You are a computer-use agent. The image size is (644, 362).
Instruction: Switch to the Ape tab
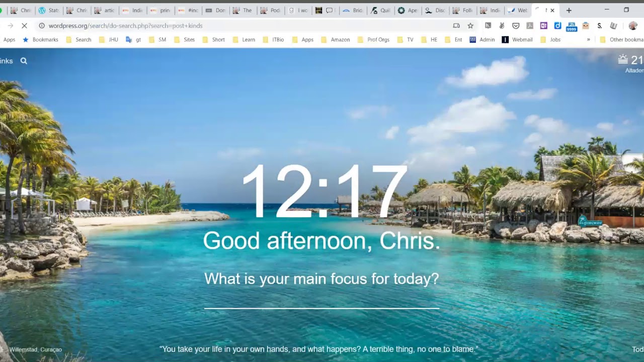click(408, 10)
